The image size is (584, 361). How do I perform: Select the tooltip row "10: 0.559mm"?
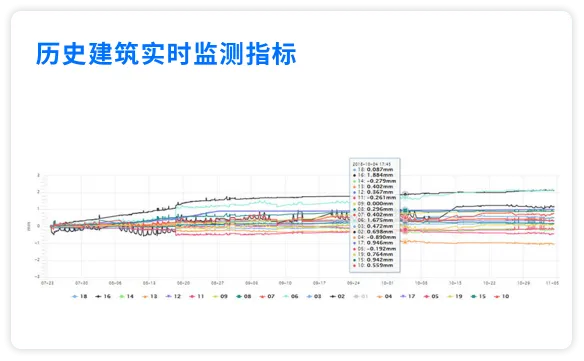pyautogui.click(x=373, y=266)
